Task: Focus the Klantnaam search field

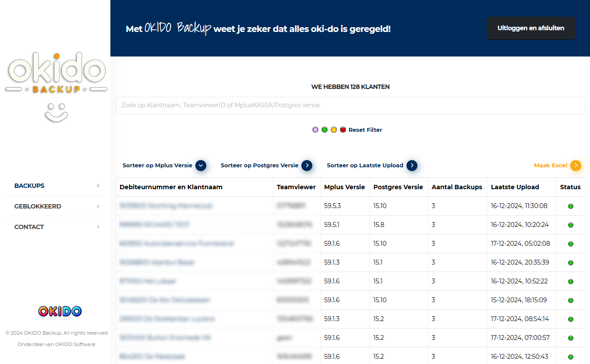Action: (350, 106)
